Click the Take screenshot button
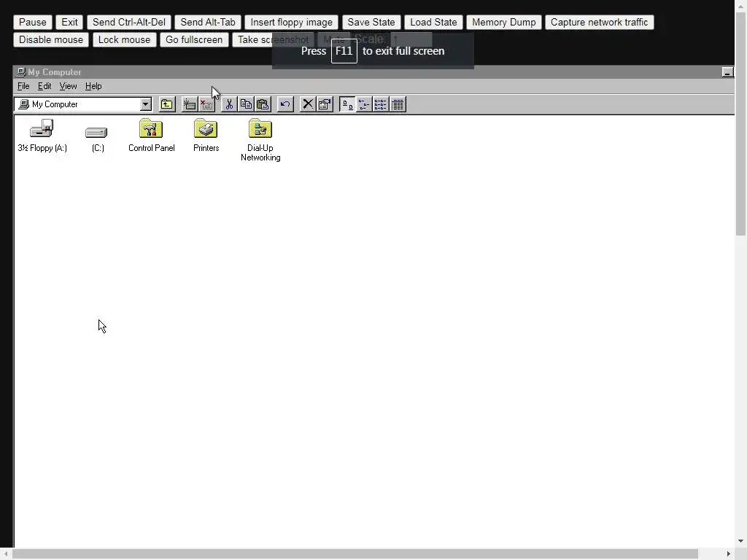747x560 pixels. pos(274,40)
